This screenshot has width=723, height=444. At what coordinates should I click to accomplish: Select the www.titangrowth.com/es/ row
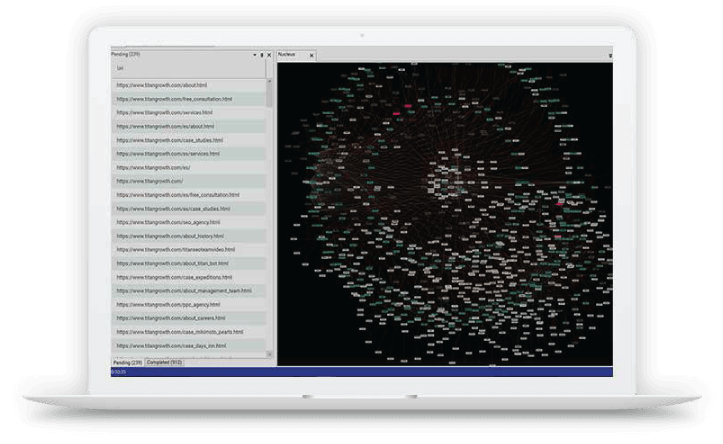188,167
